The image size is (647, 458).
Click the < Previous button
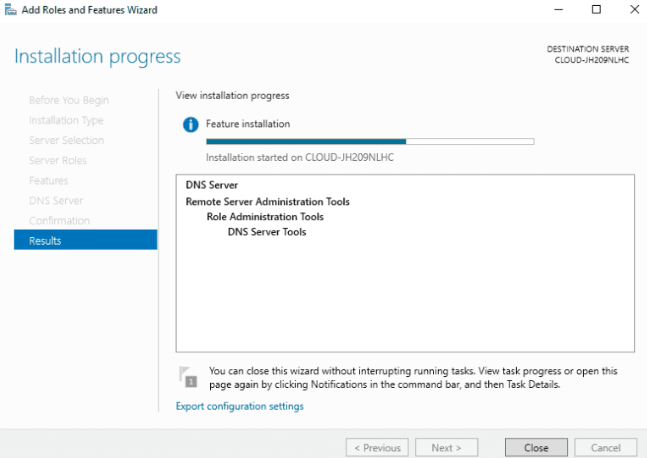[377, 448]
